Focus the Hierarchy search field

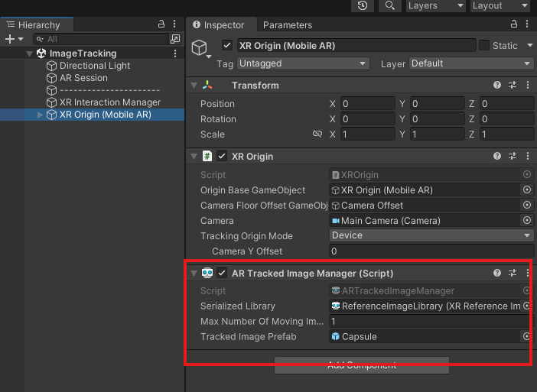(101, 39)
